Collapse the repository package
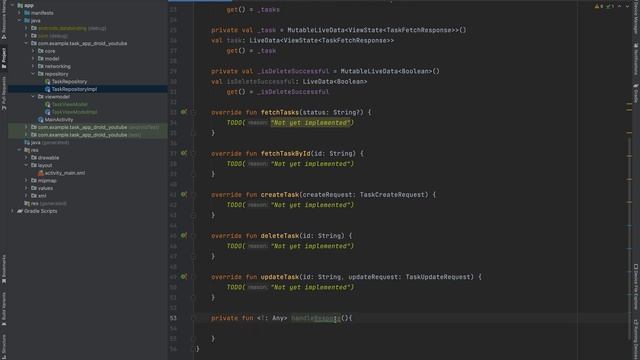 [x=33, y=74]
